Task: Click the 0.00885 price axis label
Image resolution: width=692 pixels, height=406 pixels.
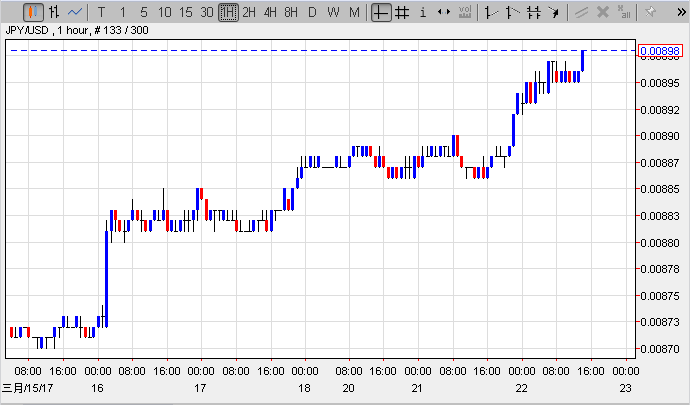Action: [x=660, y=189]
